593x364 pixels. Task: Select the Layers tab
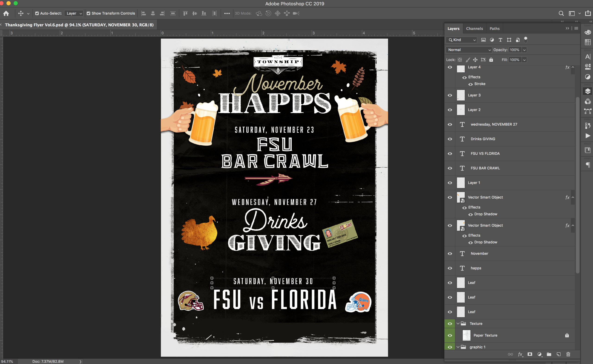point(453,29)
